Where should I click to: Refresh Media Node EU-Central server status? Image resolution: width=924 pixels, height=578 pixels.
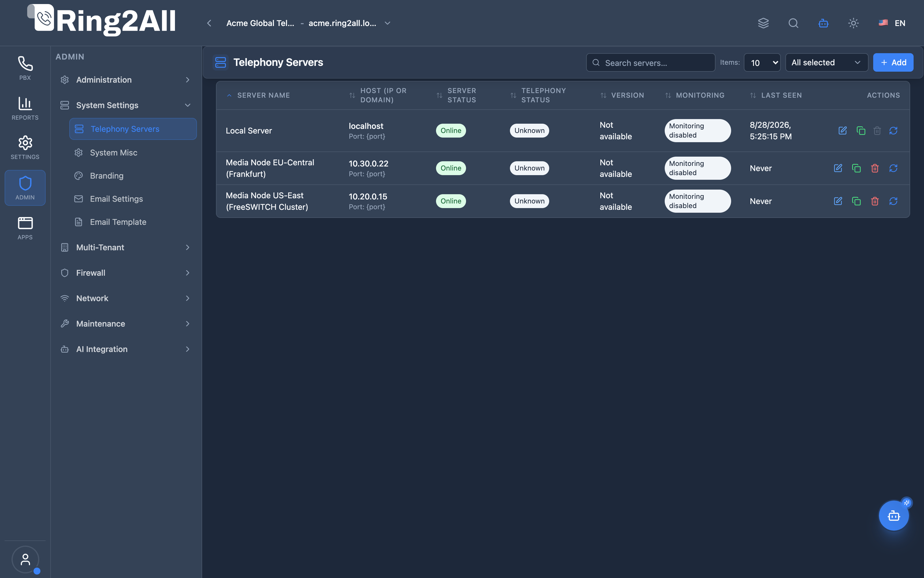[x=893, y=168]
